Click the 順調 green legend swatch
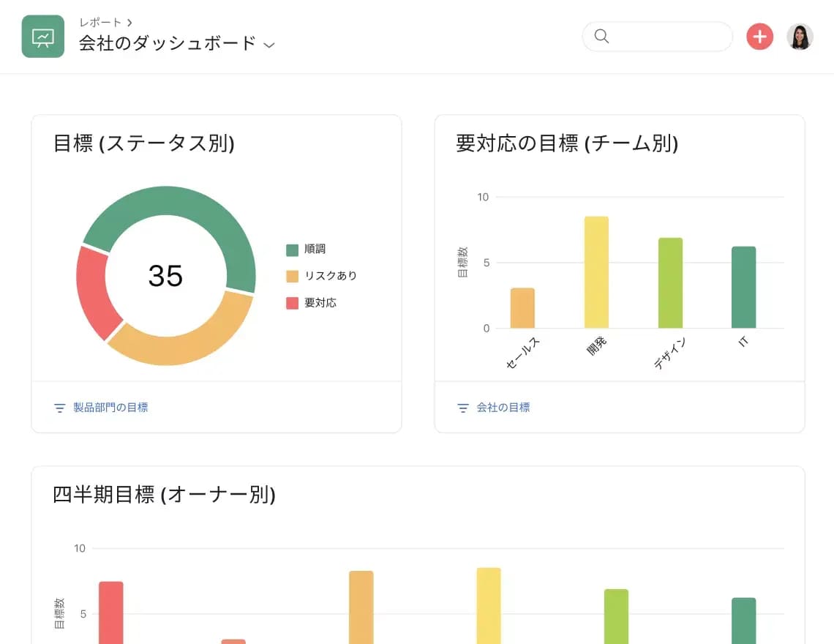 pos(292,250)
